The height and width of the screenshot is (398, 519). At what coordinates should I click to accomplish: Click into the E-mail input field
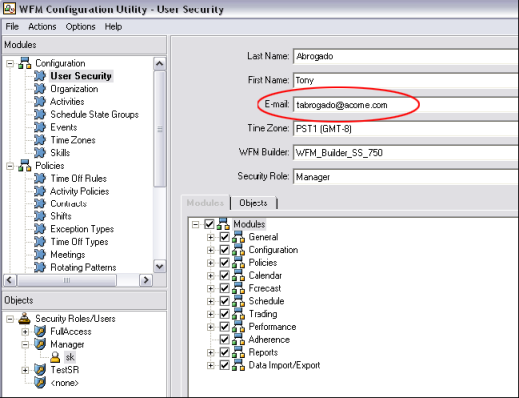pos(406,105)
